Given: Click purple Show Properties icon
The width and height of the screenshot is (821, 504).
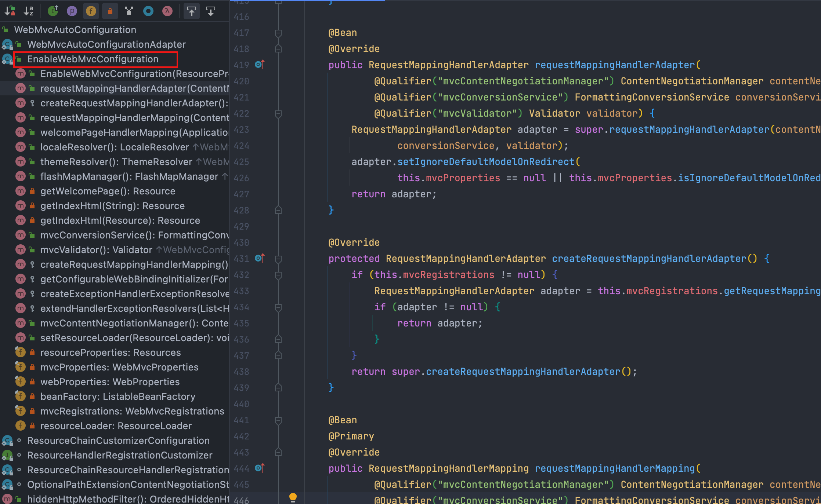Looking at the screenshot, I should coord(72,11).
